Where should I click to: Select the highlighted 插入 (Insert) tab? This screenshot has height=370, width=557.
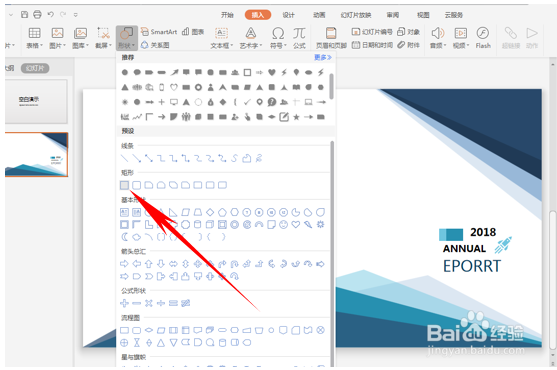(x=258, y=15)
